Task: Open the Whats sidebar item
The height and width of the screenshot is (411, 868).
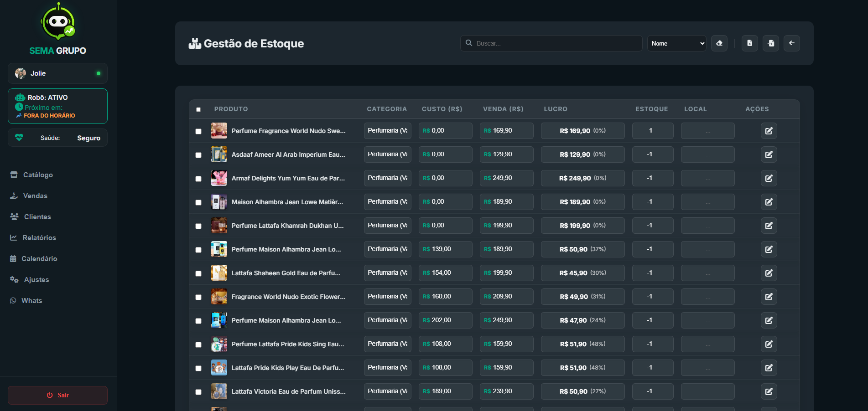Action: coord(57,301)
